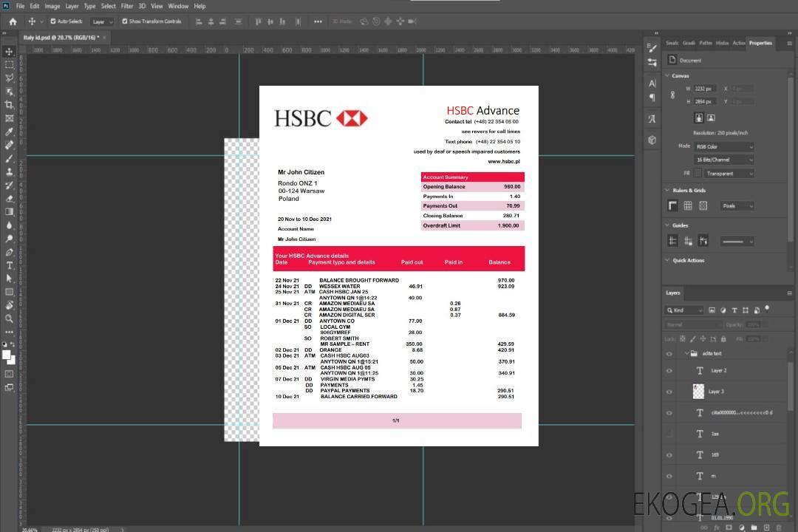798x532 pixels.
Task: Open the Auto-Select Layer dropdown
Action: coord(102,21)
